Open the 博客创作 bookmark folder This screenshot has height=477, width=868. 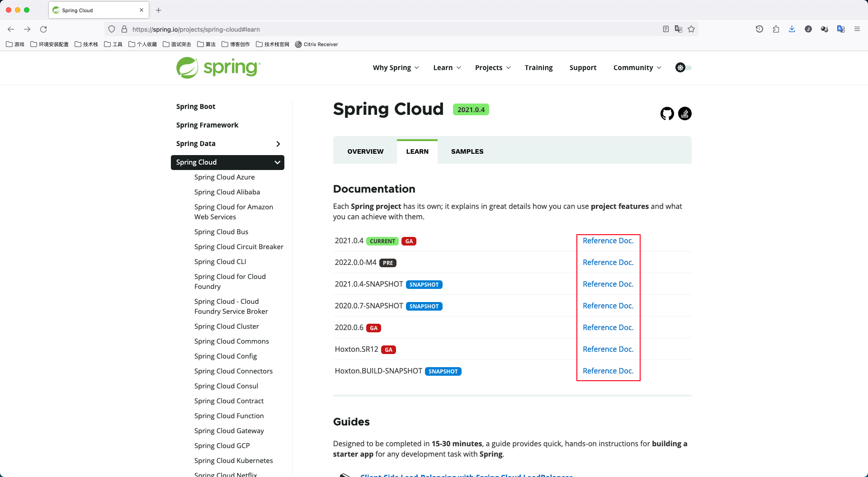[236, 44]
